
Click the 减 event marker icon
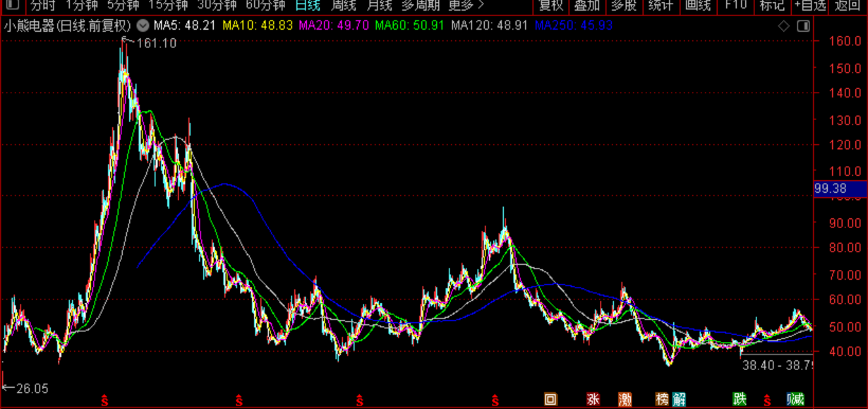(796, 399)
